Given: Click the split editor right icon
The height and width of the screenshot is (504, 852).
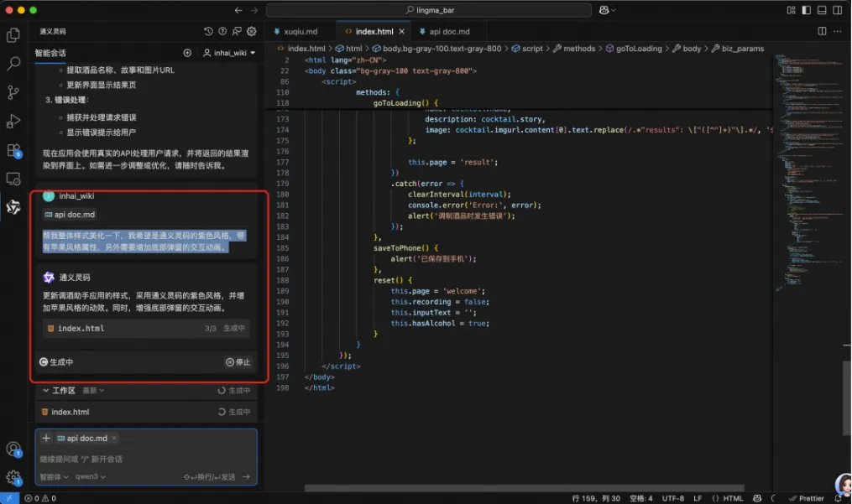Looking at the screenshot, I should pos(824,31).
